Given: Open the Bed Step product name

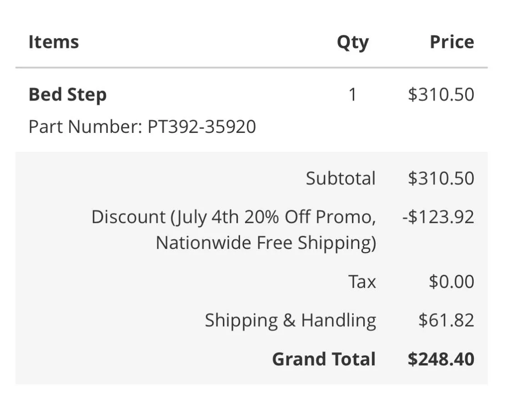Looking at the screenshot, I should [67, 95].
